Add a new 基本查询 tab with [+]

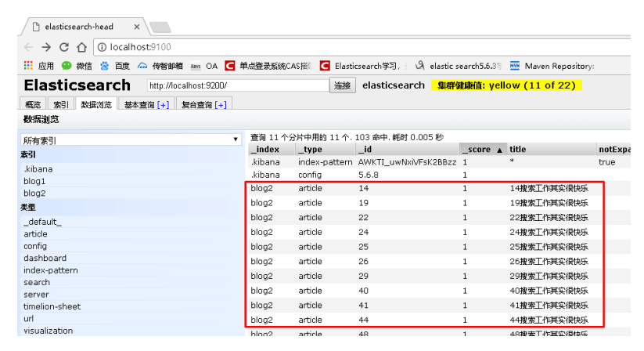pos(163,105)
